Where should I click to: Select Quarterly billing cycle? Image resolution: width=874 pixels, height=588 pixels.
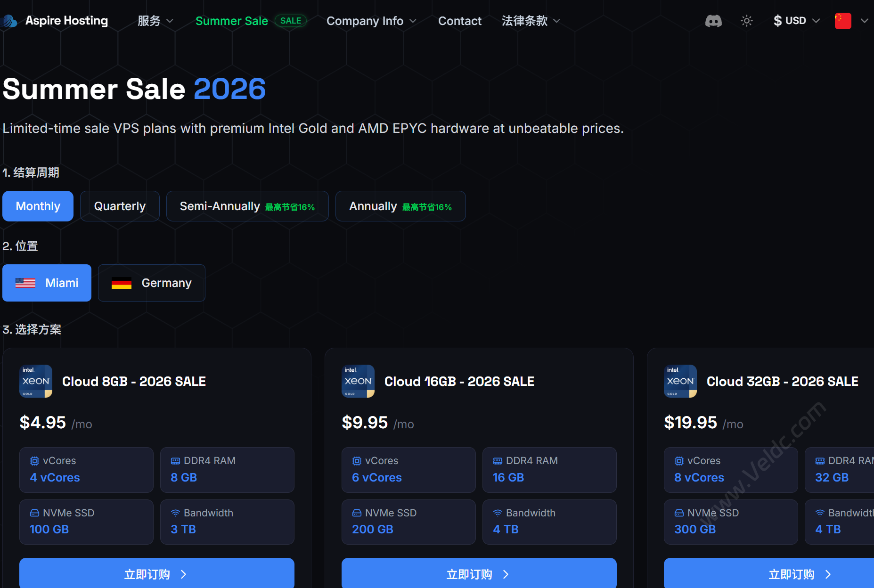(x=120, y=206)
